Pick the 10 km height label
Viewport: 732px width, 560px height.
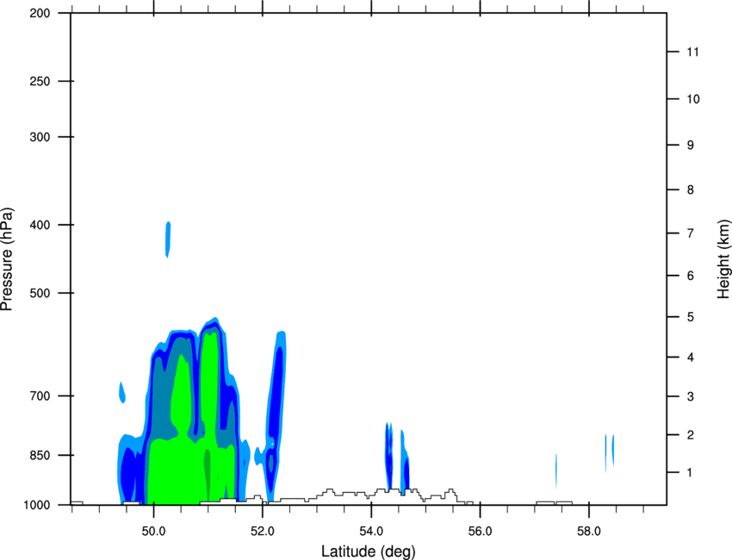[x=693, y=99]
